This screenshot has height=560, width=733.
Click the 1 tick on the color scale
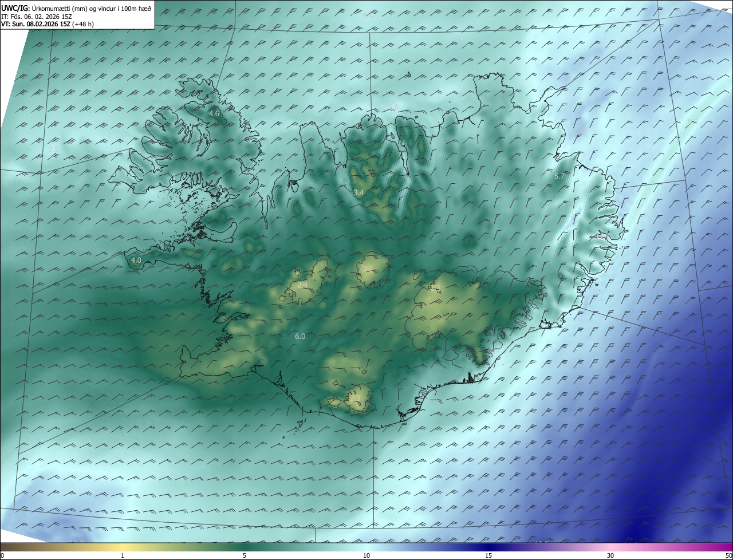(x=123, y=555)
